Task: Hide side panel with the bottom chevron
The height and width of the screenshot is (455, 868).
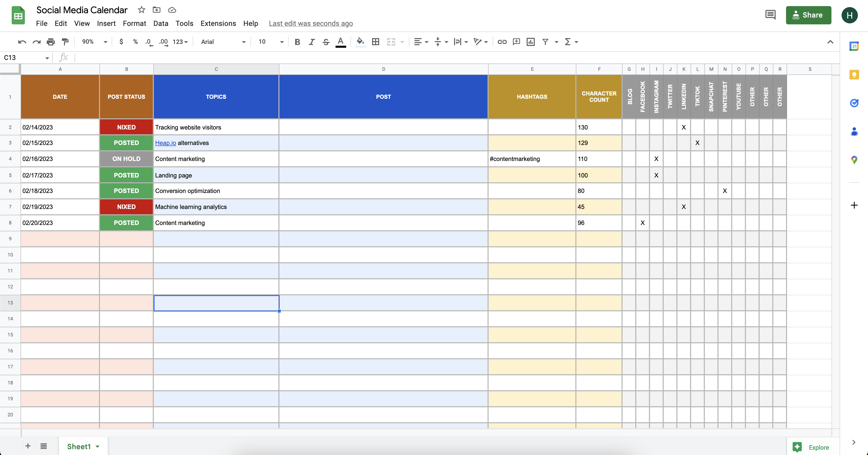Action: 854,442
